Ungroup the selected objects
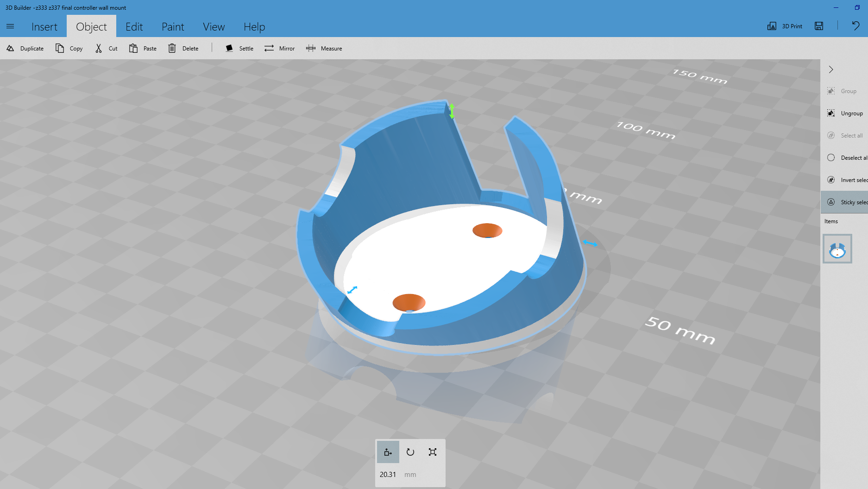This screenshot has width=868, height=489. coord(844,113)
